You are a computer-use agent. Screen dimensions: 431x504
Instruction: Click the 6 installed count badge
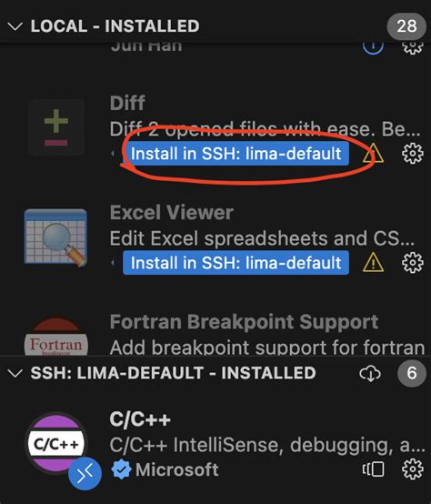tap(412, 373)
